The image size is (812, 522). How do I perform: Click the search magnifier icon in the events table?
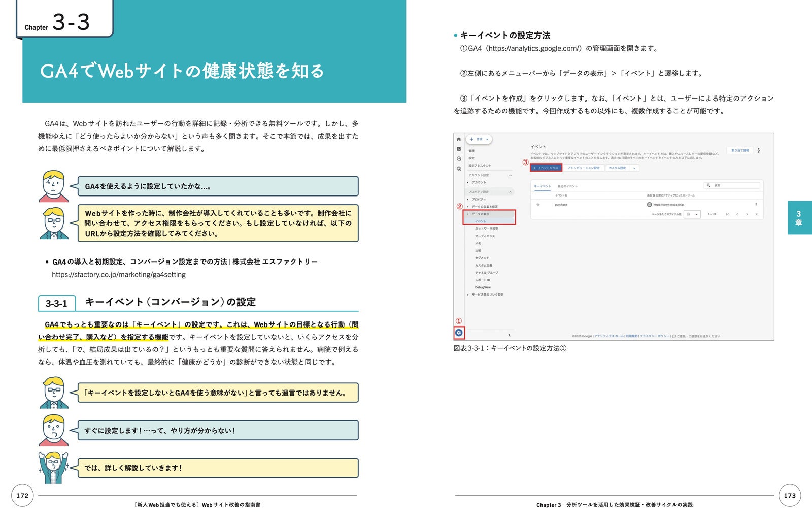tap(708, 185)
